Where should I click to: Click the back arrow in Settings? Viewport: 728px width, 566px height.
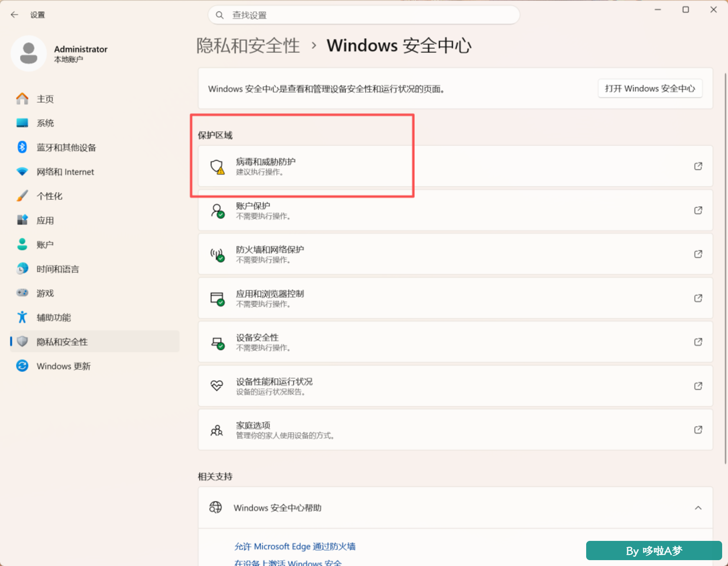point(15,15)
